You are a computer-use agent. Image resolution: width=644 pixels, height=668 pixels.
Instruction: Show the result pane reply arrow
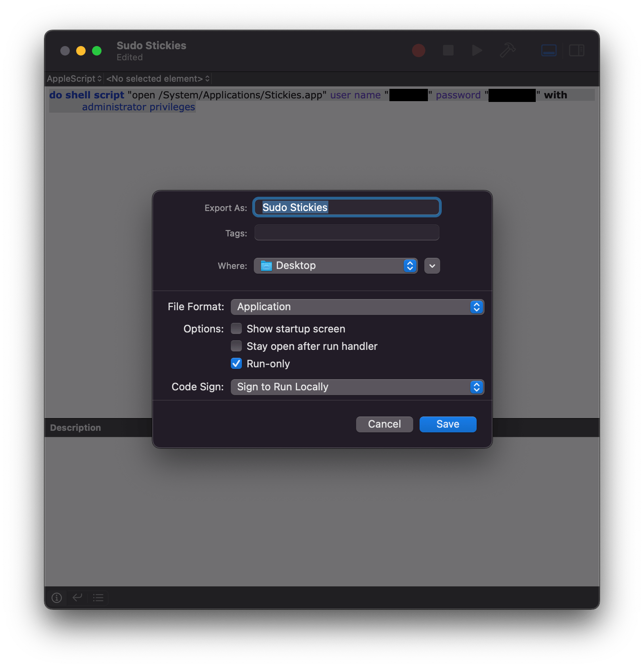[77, 597]
